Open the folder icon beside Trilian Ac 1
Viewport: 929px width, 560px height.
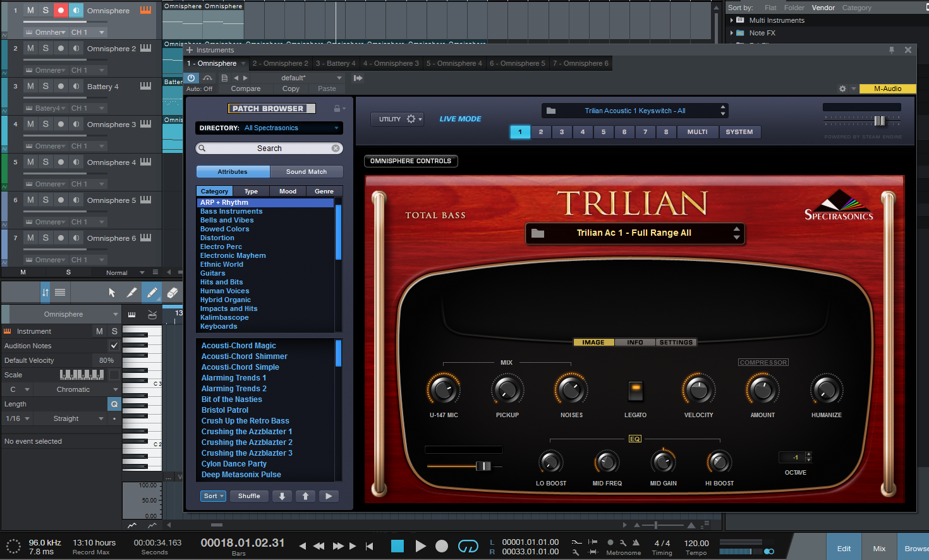coord(538,233)
